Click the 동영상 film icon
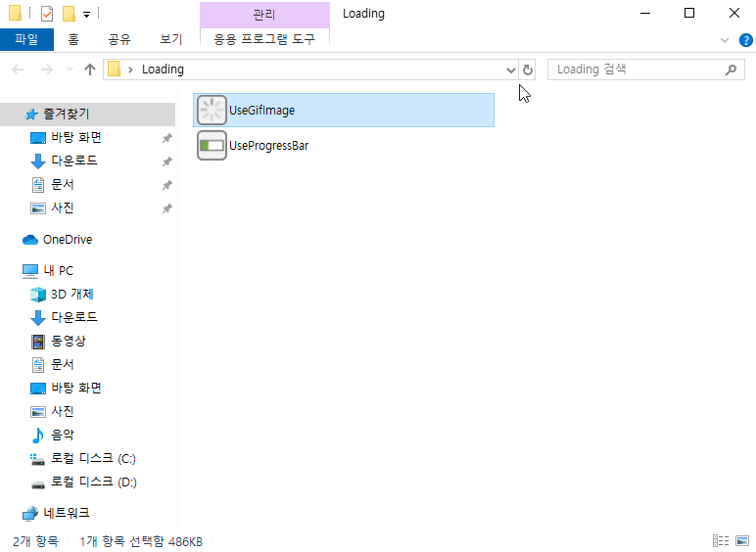Image resolution: width=756 pixels, height=552 pixels. (x=38, y=342)
